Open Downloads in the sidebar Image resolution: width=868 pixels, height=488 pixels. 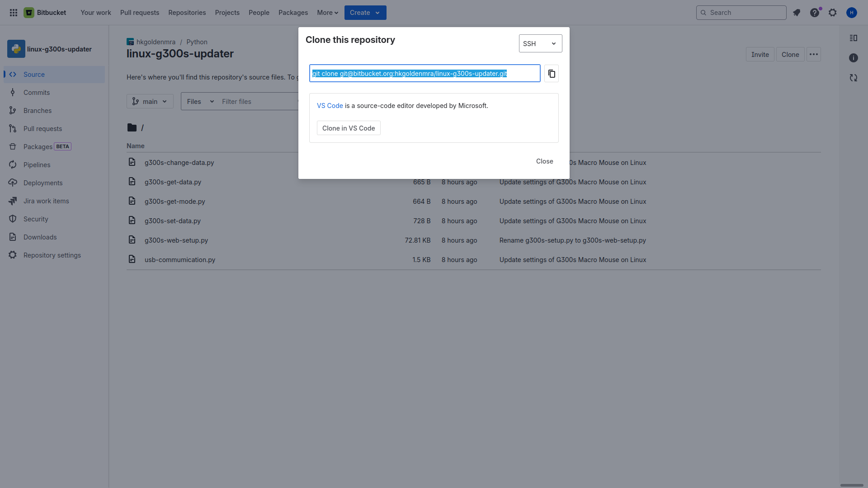[x=54, y=237]
